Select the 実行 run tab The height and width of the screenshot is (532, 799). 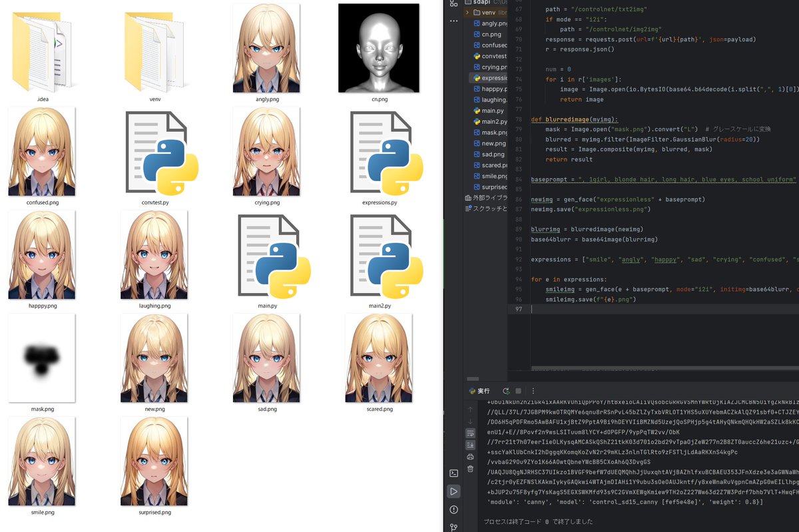[x=479, y=391]
